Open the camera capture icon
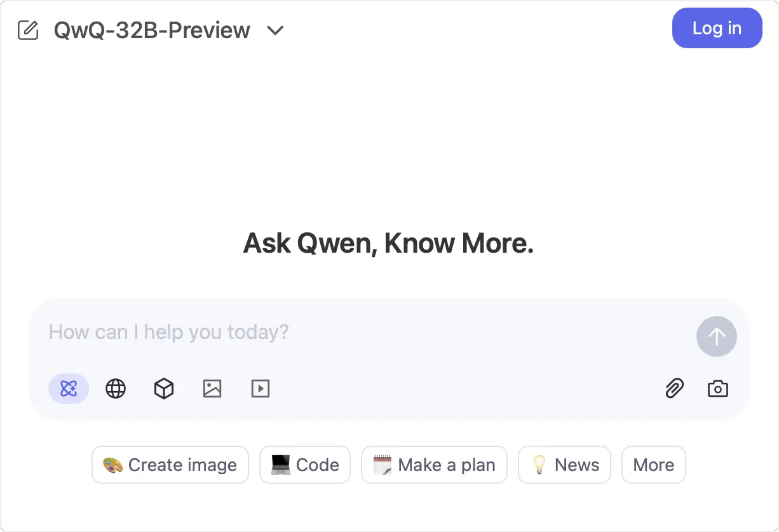This screenshot has width=779, height=532. coord(718,389)
